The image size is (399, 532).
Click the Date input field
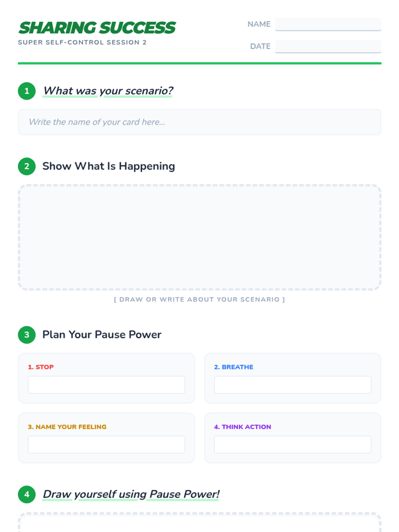tap(328, 46)
